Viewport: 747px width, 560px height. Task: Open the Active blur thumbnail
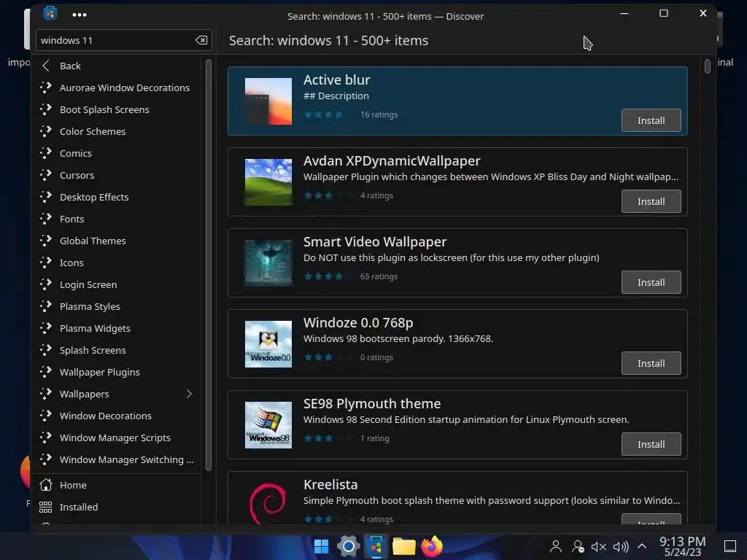[x=268, y=101]
